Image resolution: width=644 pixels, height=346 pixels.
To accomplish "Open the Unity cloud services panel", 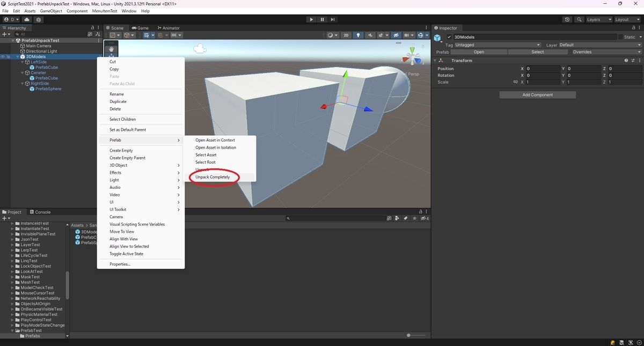I will tap(26, 19).
